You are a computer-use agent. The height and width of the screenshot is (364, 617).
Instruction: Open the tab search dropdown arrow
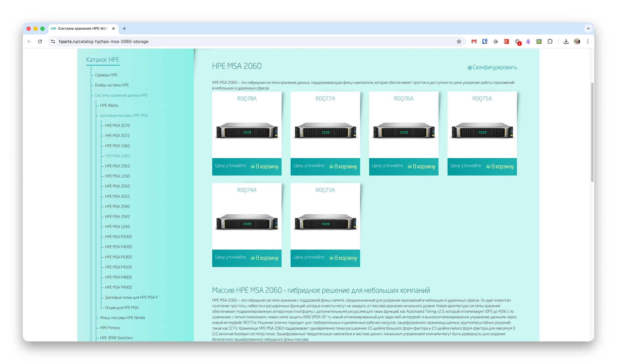point(588,28)
